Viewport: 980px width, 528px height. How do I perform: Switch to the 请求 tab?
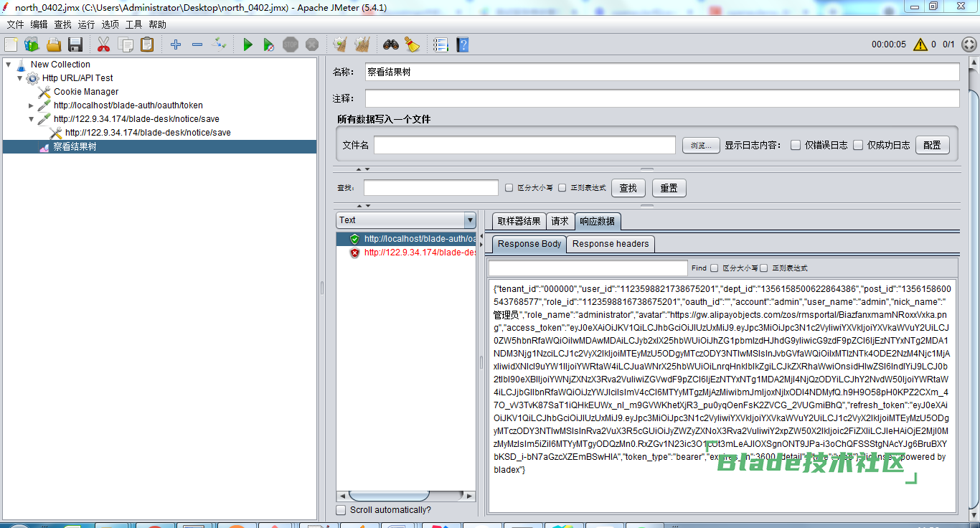pos(560,222)
